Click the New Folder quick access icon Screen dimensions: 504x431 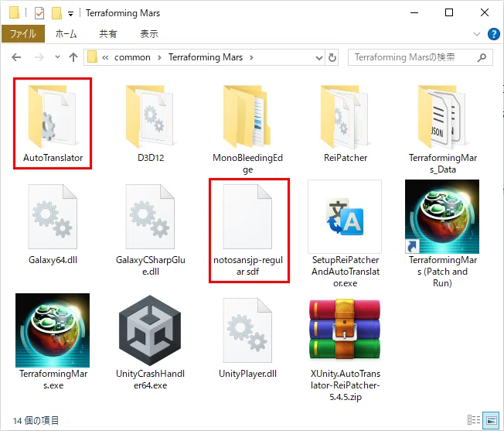tap(56, 13)
